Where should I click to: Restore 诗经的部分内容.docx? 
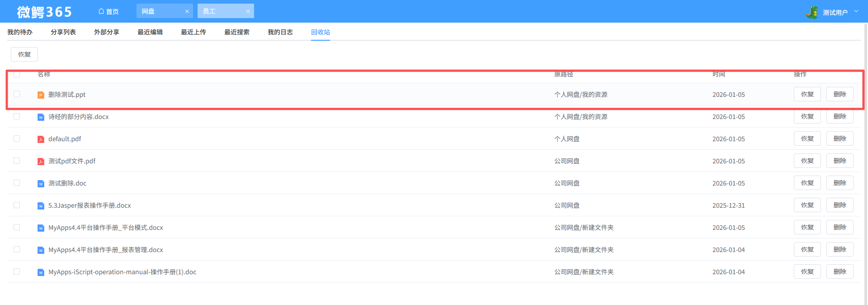(807, 116)
